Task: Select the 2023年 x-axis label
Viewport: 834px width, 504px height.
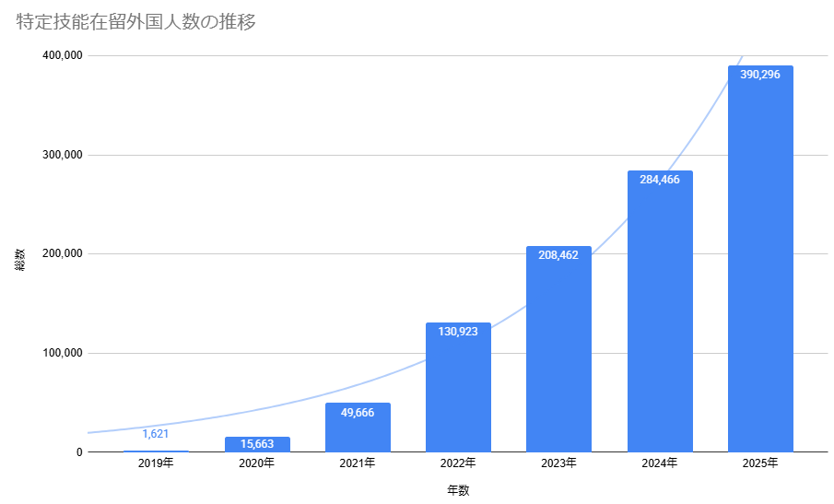Action: (x=558, y=463)
